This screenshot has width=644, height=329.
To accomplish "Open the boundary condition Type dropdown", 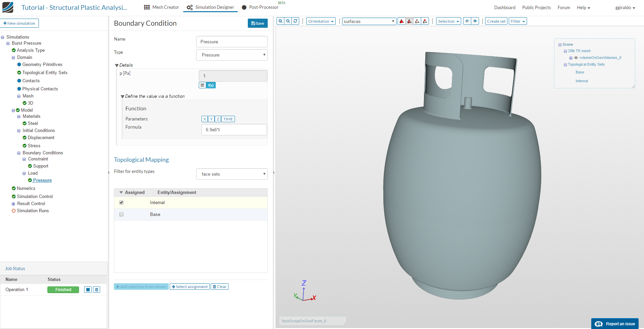I will 232,55.
